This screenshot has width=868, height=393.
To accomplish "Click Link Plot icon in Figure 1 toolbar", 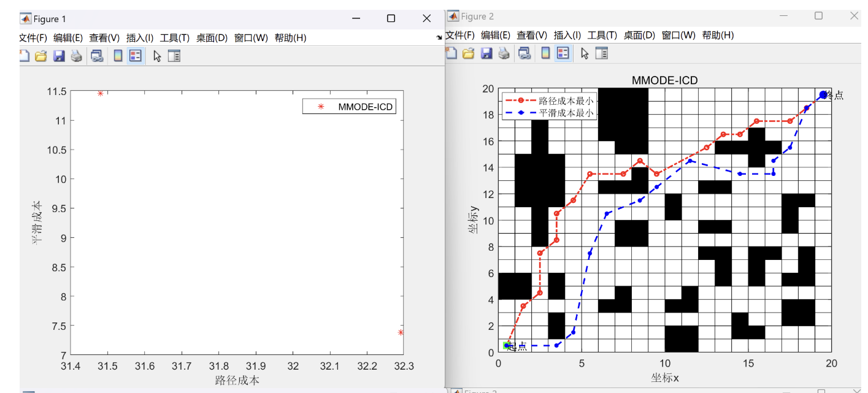I will point(97,56).
